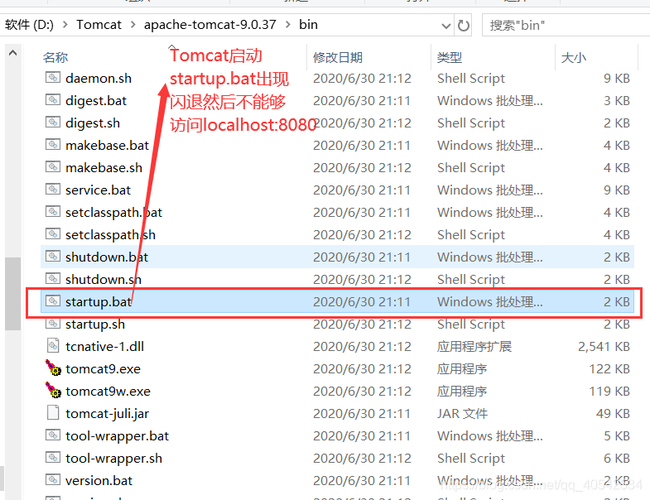Go to Tomcat folder in breadcrumb
This screenshot has width=650, height=500.
coord(99,25)
